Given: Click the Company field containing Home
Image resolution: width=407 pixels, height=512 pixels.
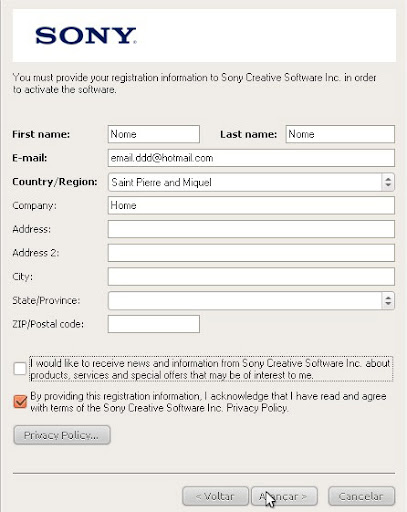Looking at the screenshot, I should coord(251,205).
